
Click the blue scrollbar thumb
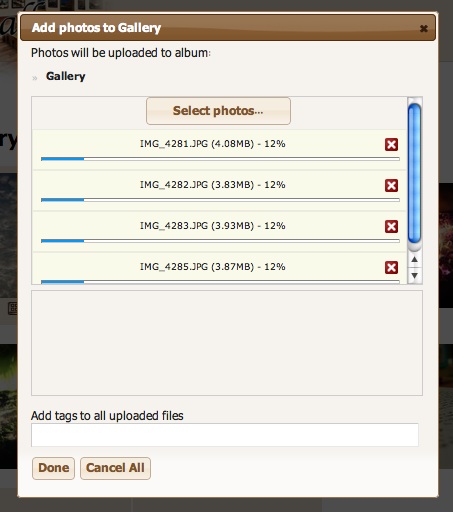(414, 173)
